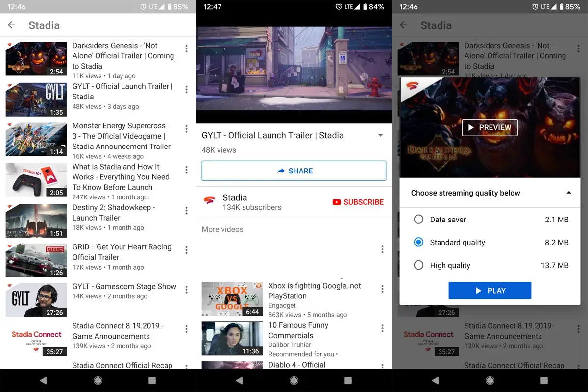This screenshot has width=588, height=392.
Task: Tap Android home button on middle screen
Action: pos(294,380)
